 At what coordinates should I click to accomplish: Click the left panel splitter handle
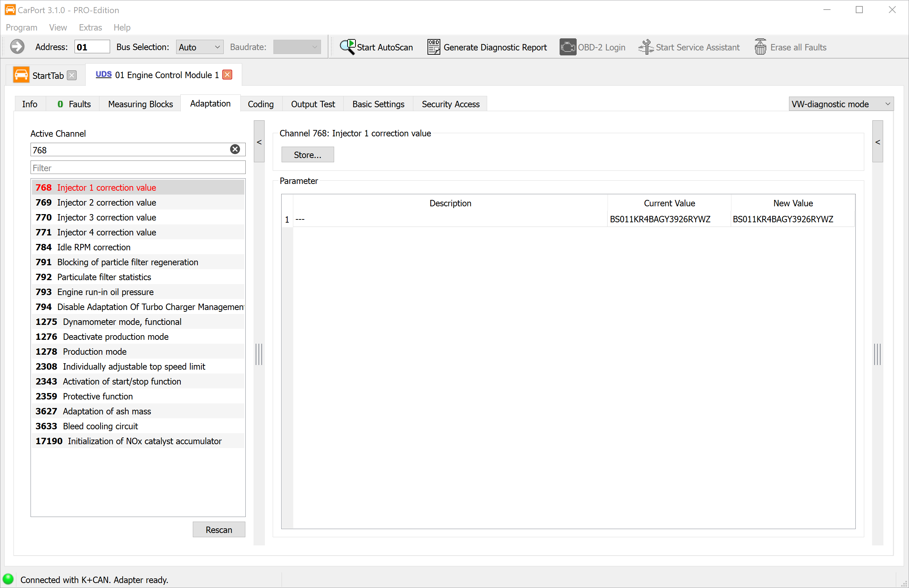click(259, 354)
